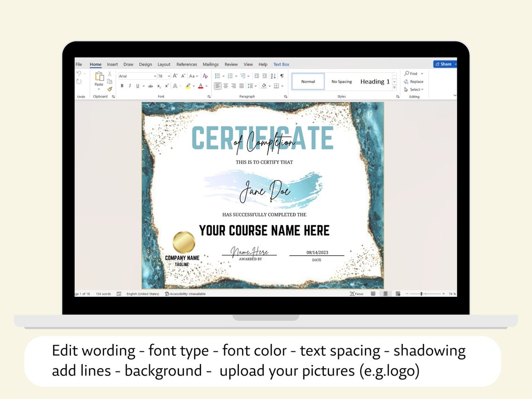Toggle the strikethrough icon
Viewport: 532px width, 399px height.
(150, 86)
